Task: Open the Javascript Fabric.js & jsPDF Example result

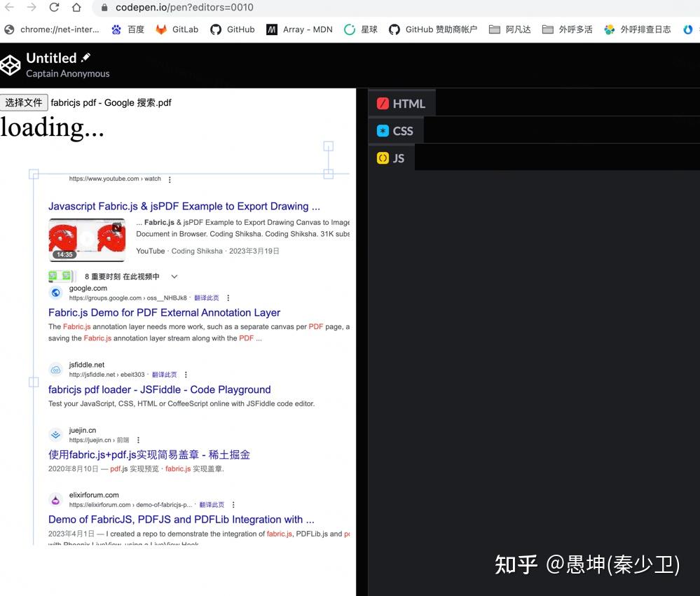Action: (184, 206)
